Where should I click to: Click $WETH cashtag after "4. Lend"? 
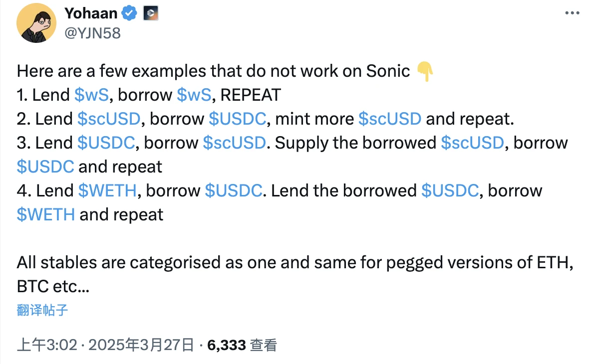(x=108, y=190)
